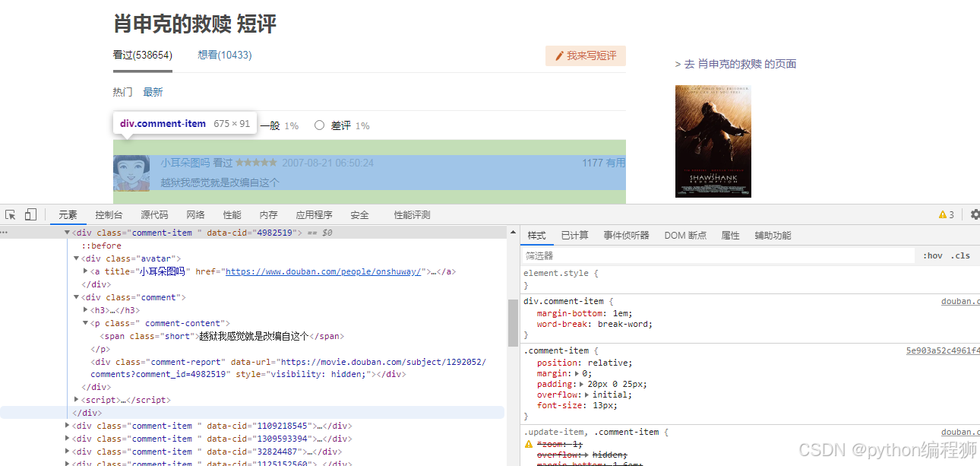Click the douban.com/people/onshuway href link

[324, 271]
